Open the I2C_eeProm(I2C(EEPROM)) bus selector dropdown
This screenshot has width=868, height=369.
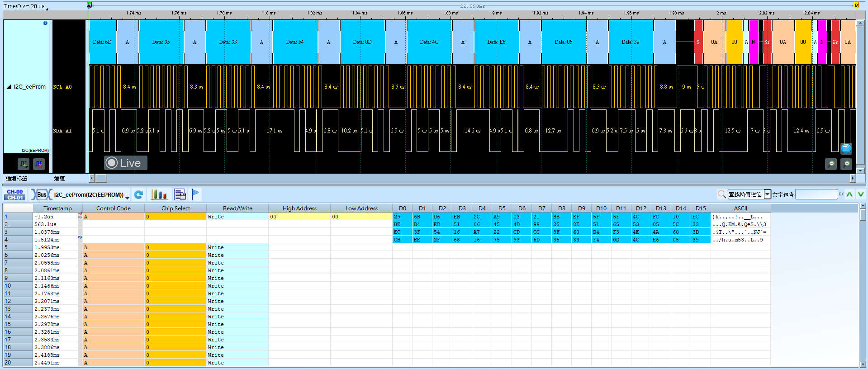(x=128, y=198)
